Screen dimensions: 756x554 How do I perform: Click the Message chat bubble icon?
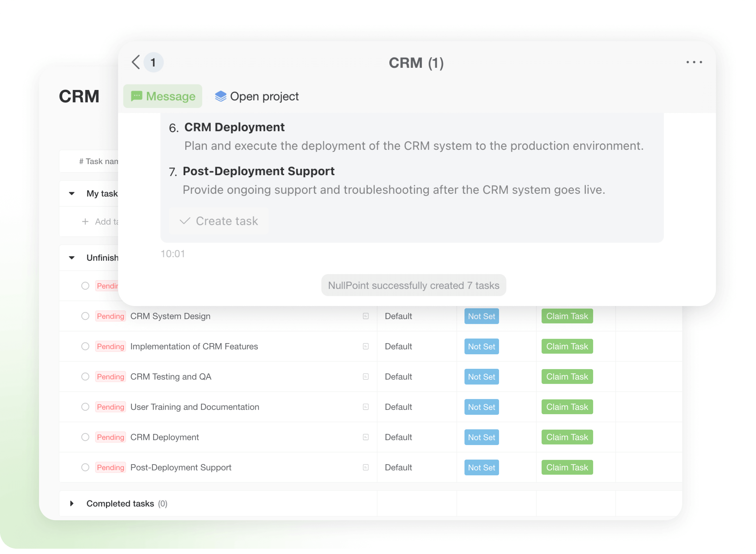[x=137, y=96]
